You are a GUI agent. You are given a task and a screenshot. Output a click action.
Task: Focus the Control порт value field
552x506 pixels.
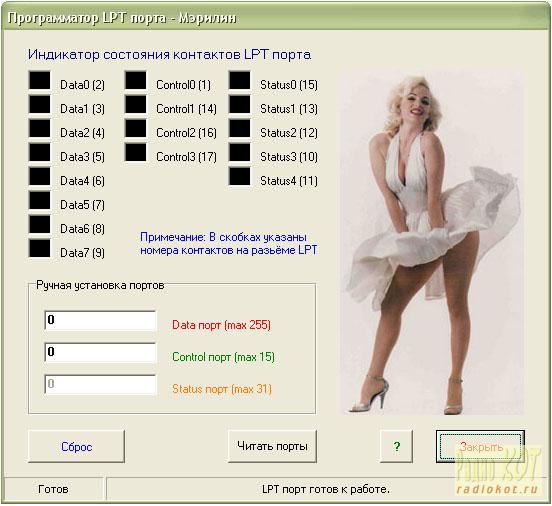click(100, 352)
